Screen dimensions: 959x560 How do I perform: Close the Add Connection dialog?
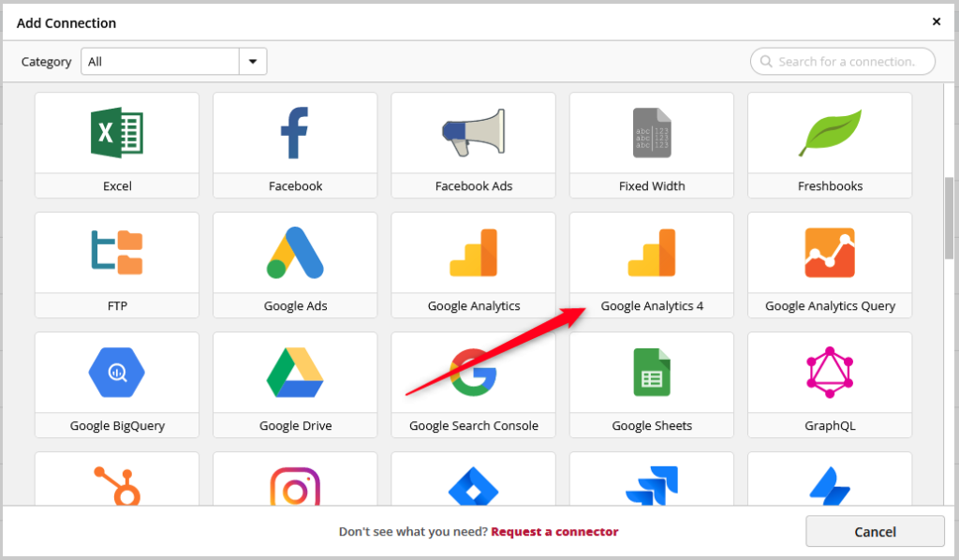click(x=936, y=22)
